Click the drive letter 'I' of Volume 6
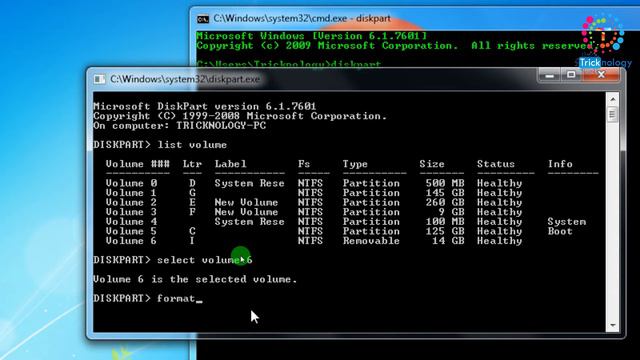The width and height of the screenshot is (640, 360). 192,241
